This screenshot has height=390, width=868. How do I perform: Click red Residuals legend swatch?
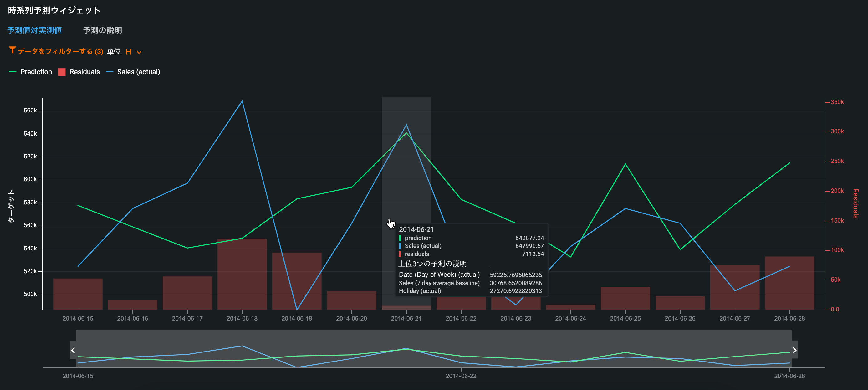click(62, 72)
